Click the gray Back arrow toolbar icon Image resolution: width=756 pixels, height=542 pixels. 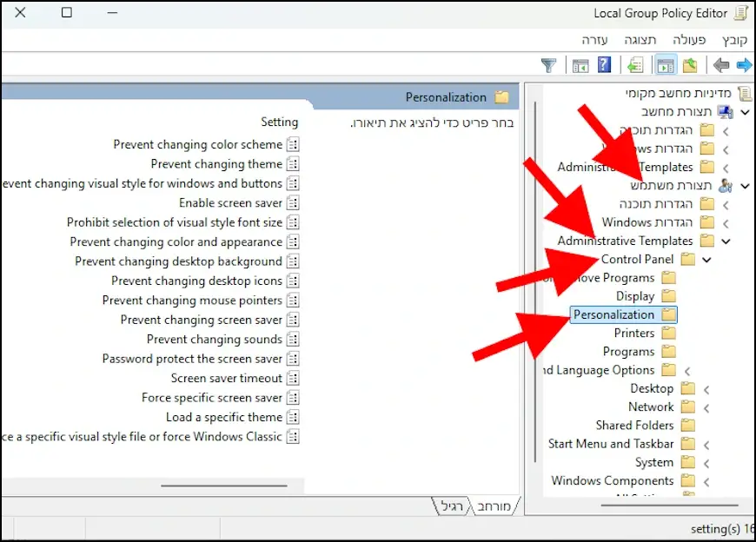(x=720, y=65)
